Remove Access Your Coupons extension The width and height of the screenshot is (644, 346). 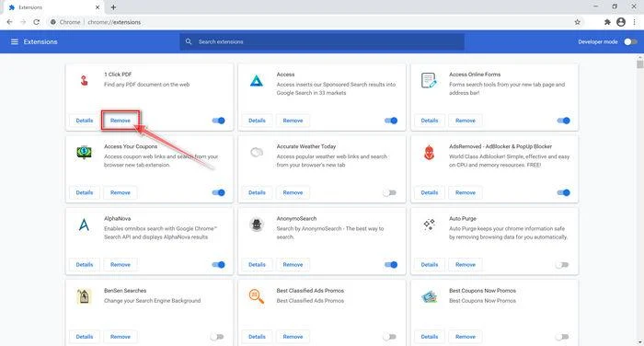(121, 192)
